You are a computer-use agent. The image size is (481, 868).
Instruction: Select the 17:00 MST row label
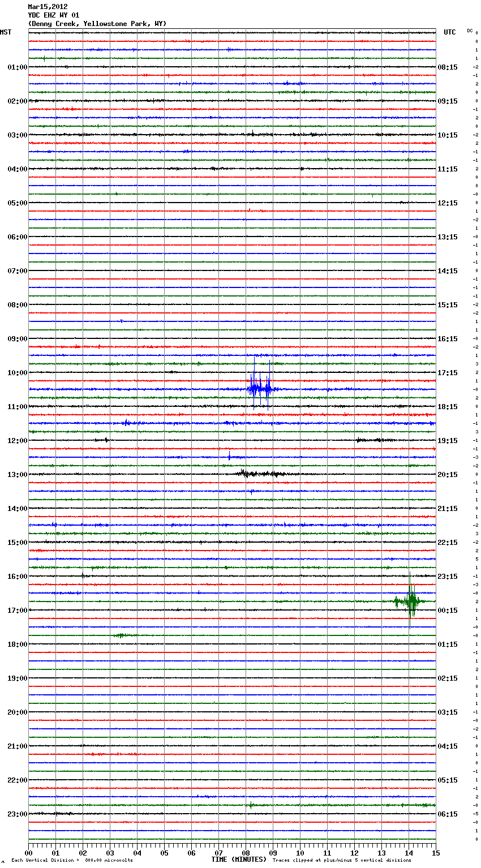tap(18, 611)
